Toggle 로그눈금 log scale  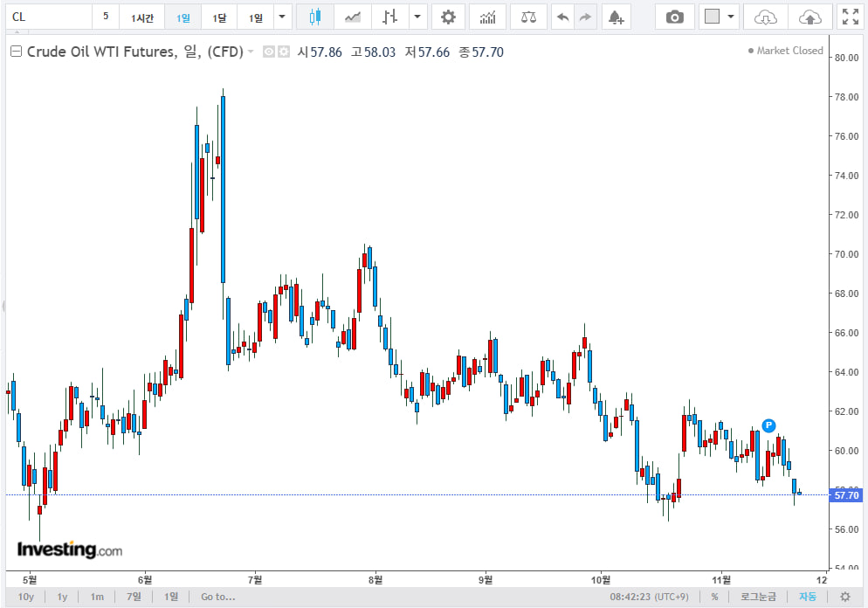pos(758,597)
